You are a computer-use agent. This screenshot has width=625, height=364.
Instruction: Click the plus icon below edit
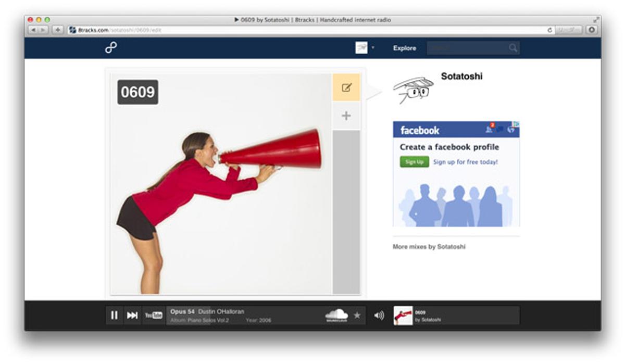(x=346, y=116)
